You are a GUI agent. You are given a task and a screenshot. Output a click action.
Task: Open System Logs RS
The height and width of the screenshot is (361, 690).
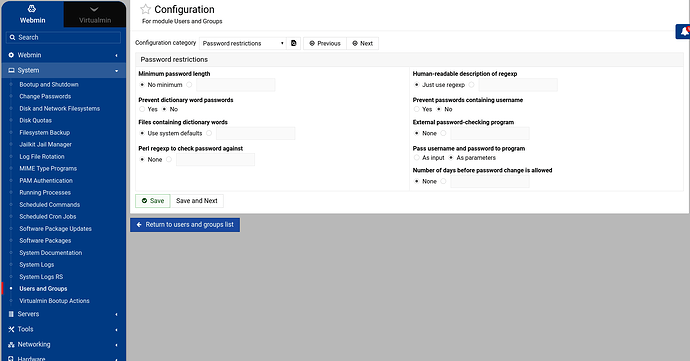point(41,277)
